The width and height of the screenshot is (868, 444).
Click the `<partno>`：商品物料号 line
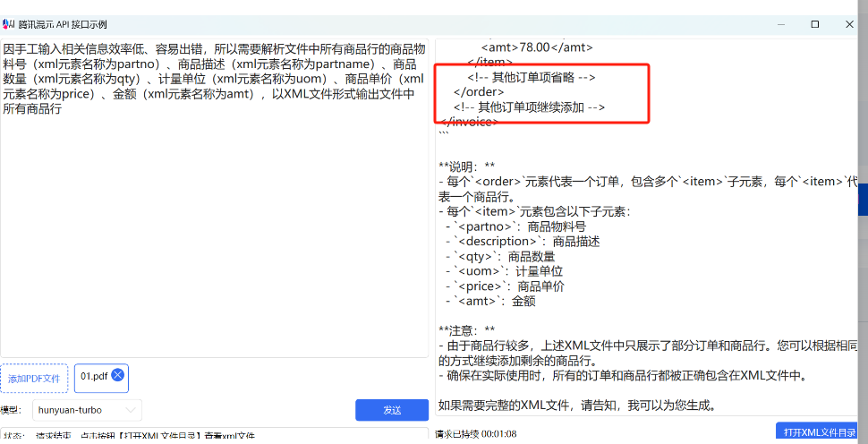click(515, 226)
